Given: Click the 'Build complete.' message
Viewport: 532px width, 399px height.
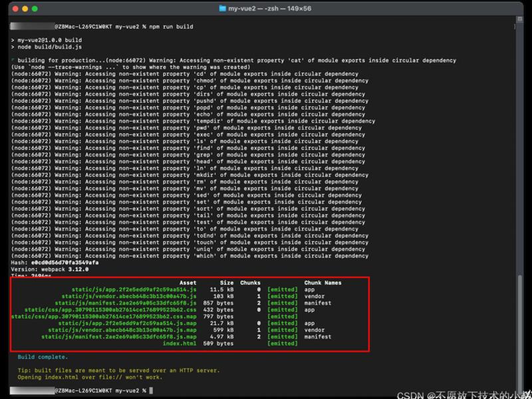Looking at the screenshot, I should click(43, 357).
